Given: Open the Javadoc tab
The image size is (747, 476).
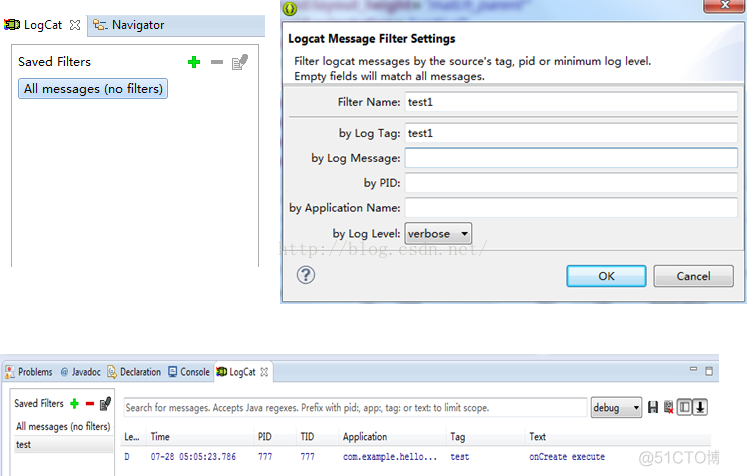Looking at the screenshot, I should click(81, 372).
